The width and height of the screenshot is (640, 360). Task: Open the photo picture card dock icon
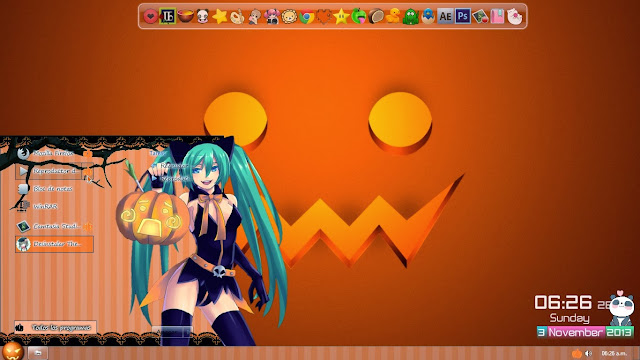[480, 17]
